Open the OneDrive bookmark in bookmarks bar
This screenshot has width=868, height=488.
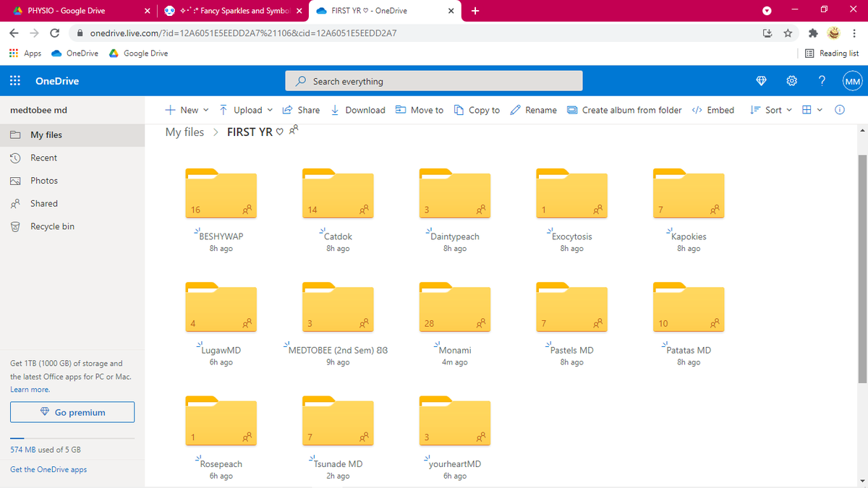point(75,53)
